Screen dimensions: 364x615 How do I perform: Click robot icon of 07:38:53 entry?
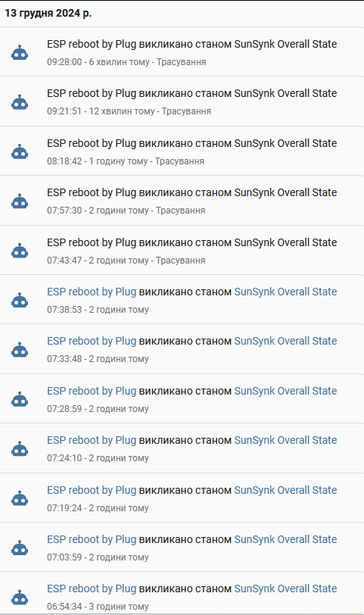20,301
